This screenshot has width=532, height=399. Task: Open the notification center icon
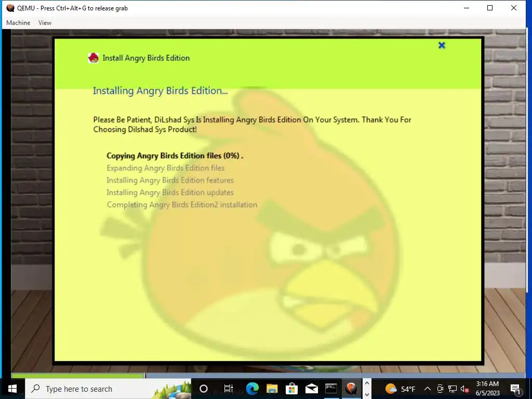[515, 389]
